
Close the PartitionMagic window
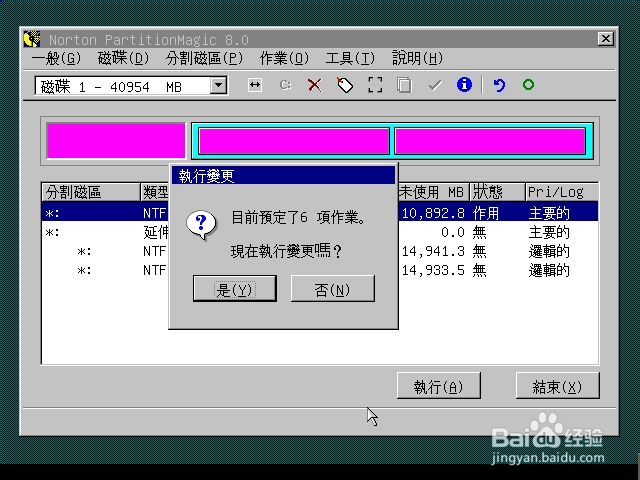click(606, 39)
